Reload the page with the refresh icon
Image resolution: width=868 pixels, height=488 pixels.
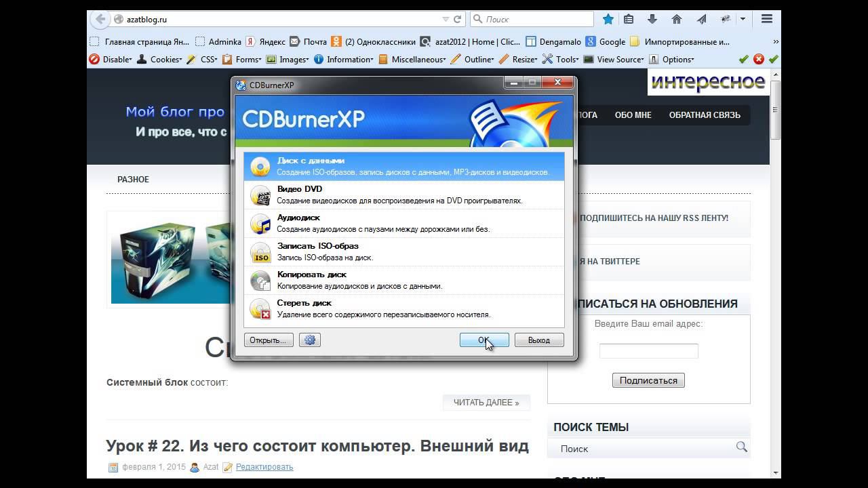(x=458, y=20)
